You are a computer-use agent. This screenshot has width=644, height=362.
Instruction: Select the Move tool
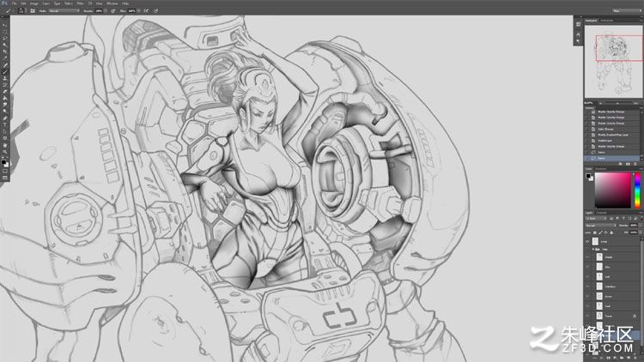[5, 25]
